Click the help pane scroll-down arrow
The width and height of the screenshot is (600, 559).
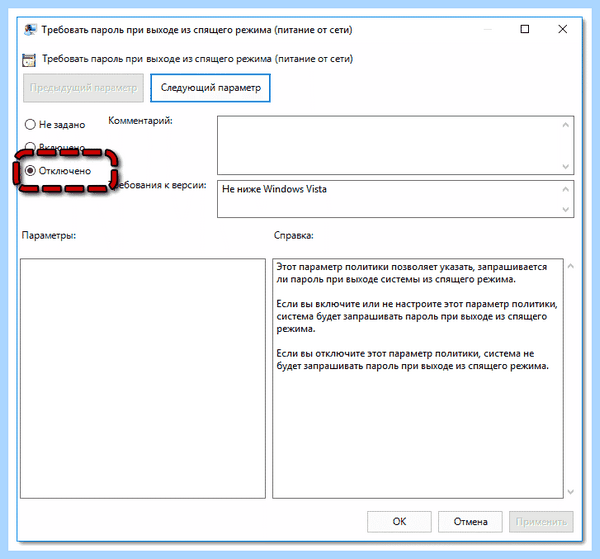(571, 492)
